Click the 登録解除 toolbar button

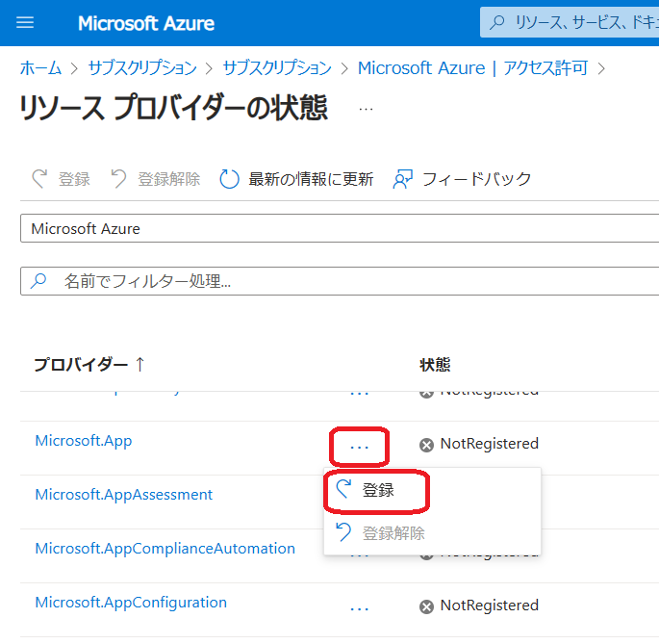[x=155, y=179]
